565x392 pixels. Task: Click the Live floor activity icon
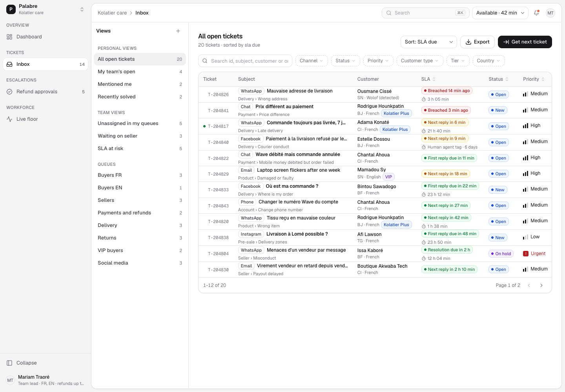click(9, 119)
